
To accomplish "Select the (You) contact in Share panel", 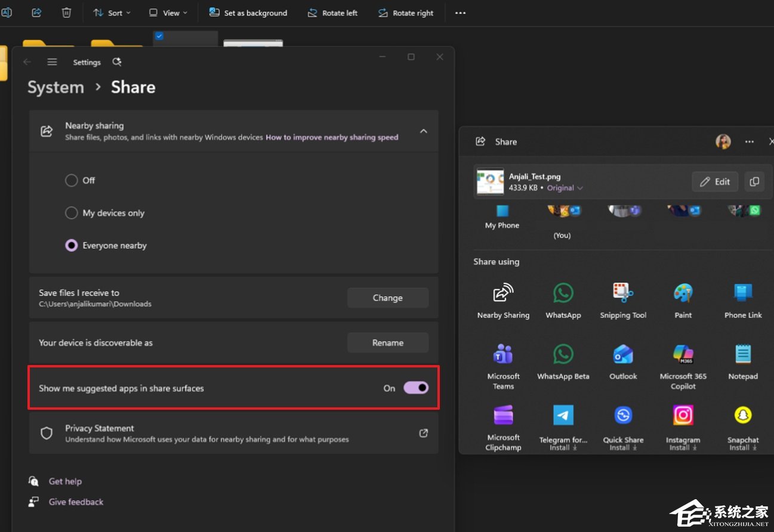I will coord(562,222).
